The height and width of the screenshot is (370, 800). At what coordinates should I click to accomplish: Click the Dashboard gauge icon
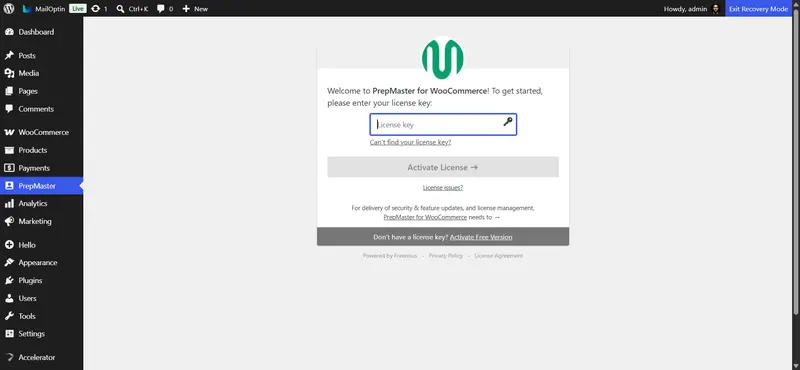pos(9,32)
